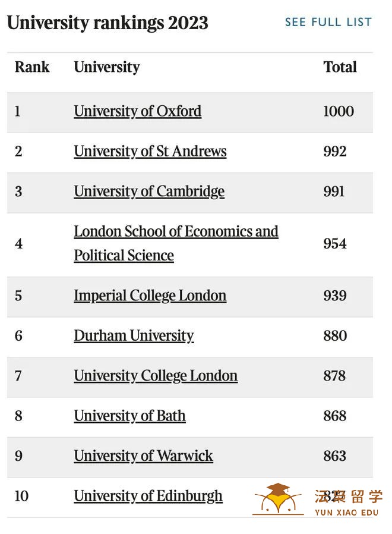Click the University rankings 2023 heading
The image size is (392, 534).
[x=108, y=23]
